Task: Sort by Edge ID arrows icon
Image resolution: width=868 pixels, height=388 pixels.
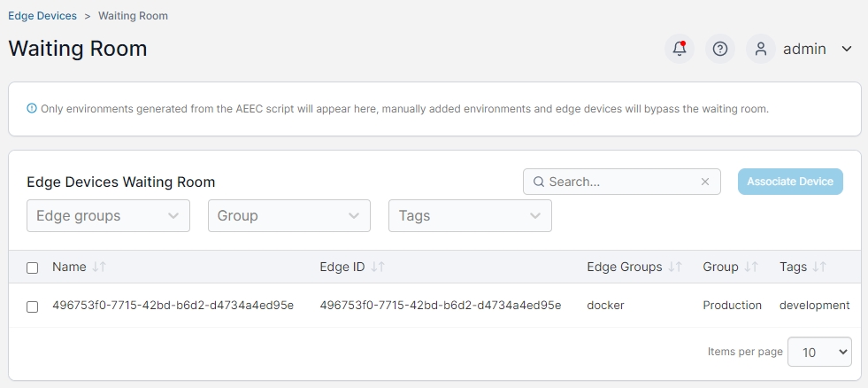Action: [x=378, y=267]
